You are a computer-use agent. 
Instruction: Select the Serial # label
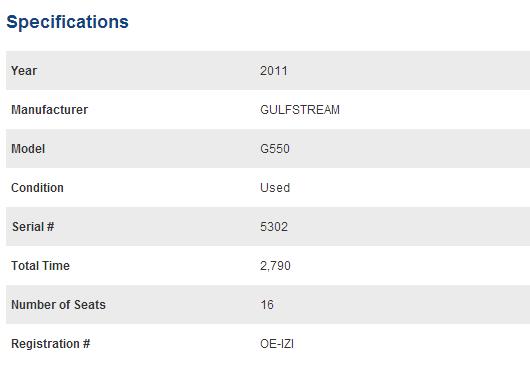[33, 227]
